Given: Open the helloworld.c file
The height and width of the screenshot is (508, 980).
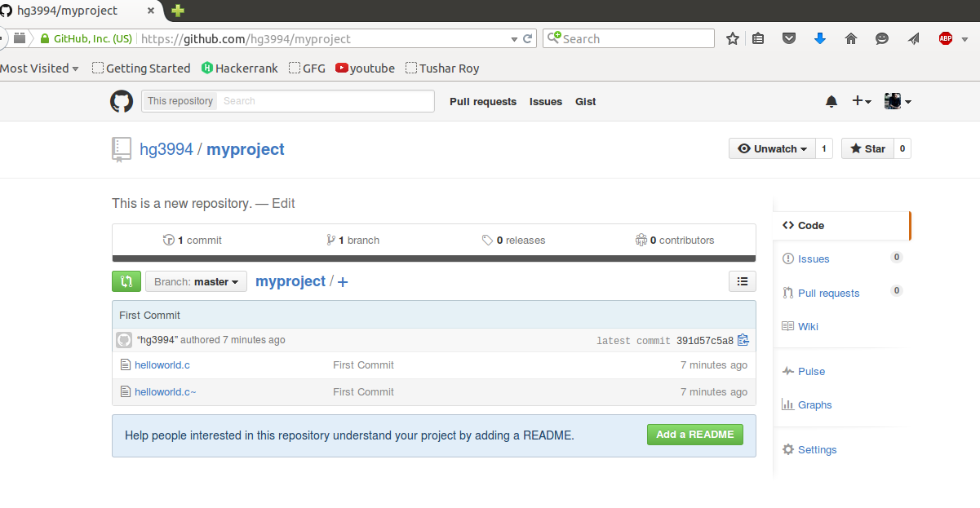Looking at the screenshot, I should click(162, 365).
